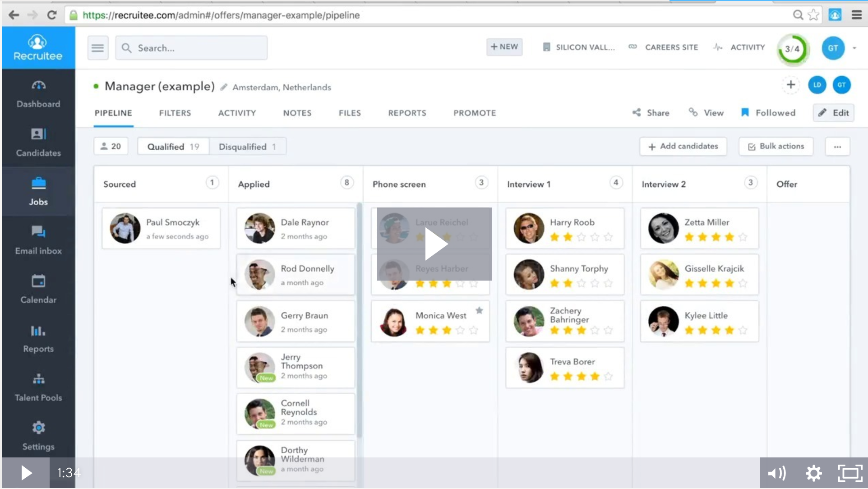This screenshot has width=868, height=489.
Task: Toggle the hamburger sidebar menu button
Action: tap(97, 48)
